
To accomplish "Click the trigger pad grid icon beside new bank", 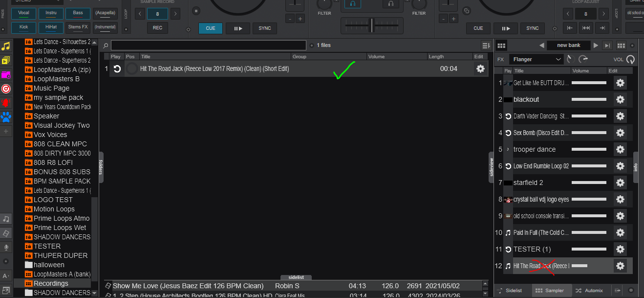I will tap(501, 45).
